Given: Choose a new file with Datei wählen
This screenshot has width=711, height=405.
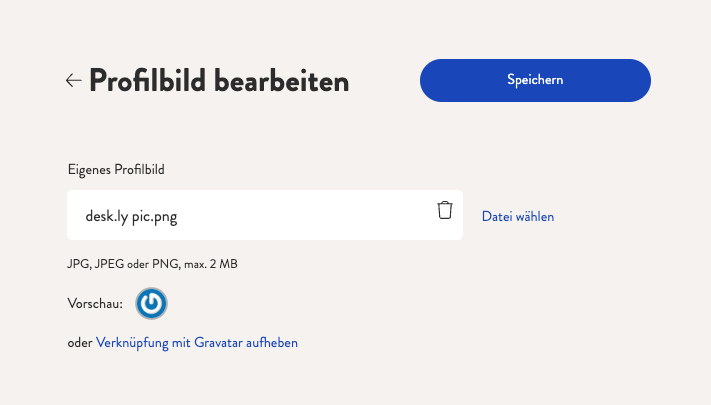Looking at the screenshot, I should [518, 216].
